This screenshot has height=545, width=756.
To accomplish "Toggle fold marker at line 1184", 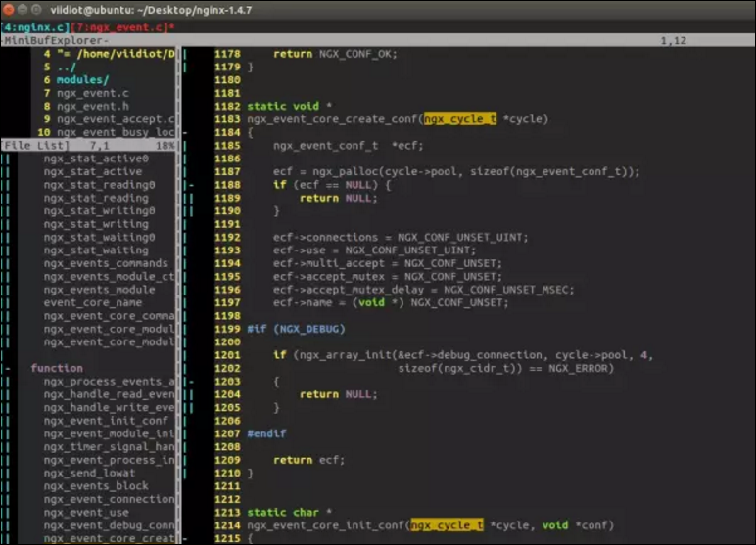I will (x=185, y=132).
